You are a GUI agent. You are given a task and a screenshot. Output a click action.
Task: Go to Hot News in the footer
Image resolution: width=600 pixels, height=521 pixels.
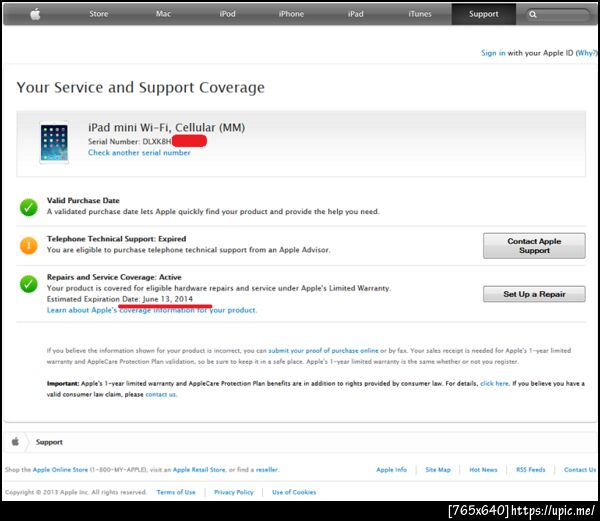click(x=483, y=470)
